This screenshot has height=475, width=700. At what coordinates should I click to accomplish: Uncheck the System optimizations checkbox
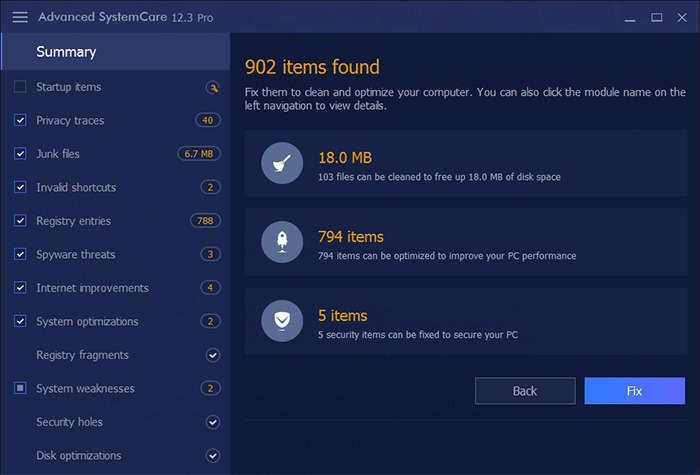click(20, 321)
